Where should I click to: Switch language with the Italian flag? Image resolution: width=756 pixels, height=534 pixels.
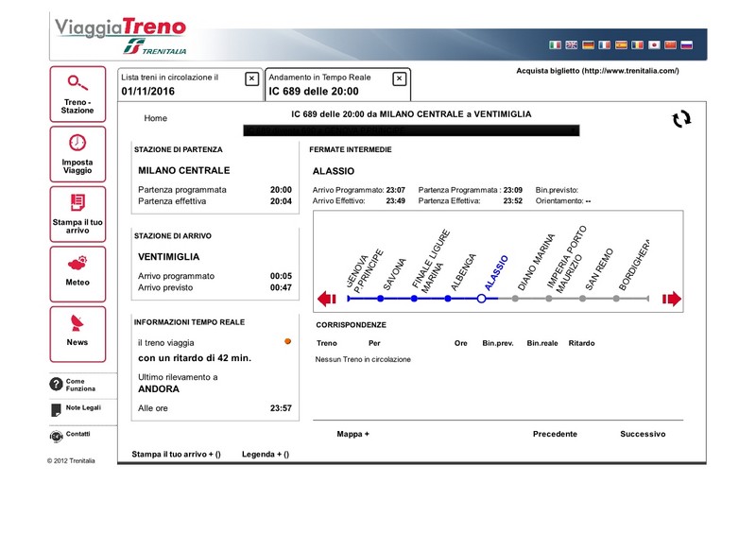(x=555, y=44)
